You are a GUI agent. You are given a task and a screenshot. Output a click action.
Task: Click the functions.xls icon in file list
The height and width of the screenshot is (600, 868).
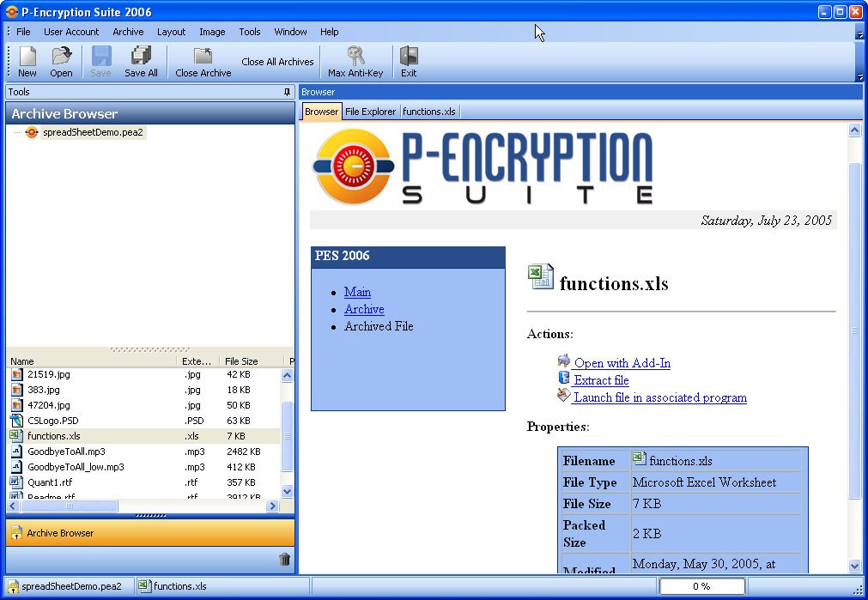(16, 435)
